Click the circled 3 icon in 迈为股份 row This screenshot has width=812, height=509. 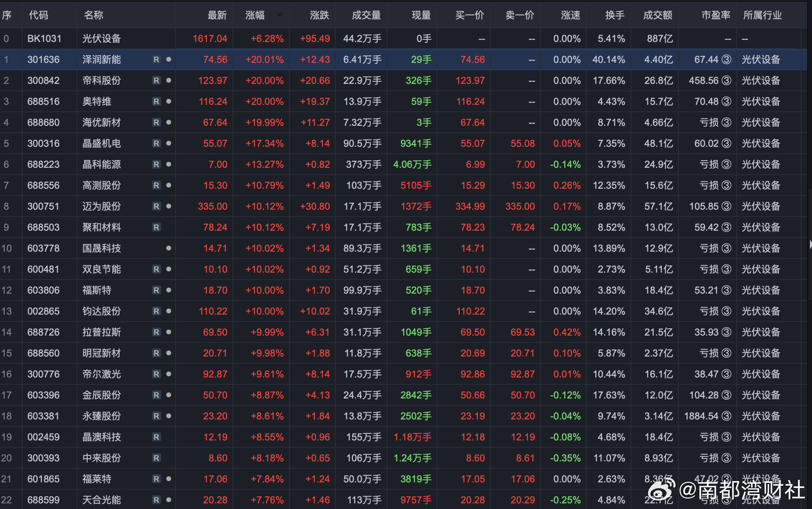pyautogui.click(x=726, y=207)
